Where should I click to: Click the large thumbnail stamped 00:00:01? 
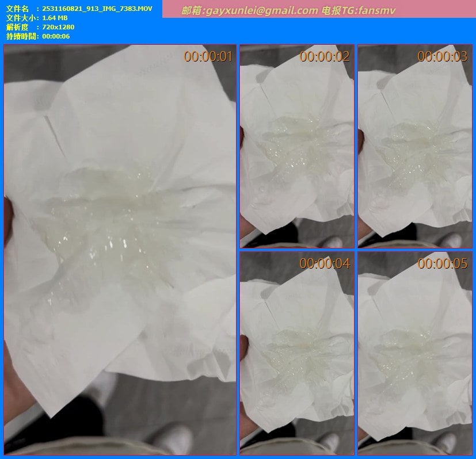[x=120, y=250]
